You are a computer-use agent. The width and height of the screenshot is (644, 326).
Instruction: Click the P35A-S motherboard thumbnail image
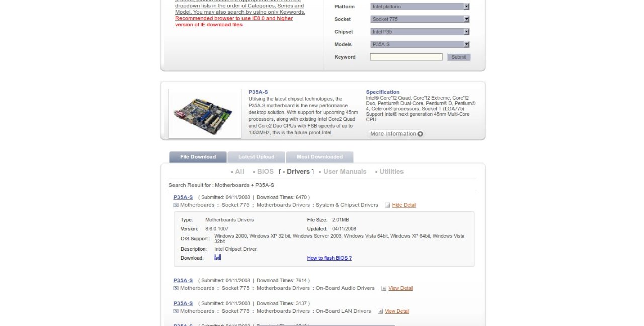(x=205, y=114)
